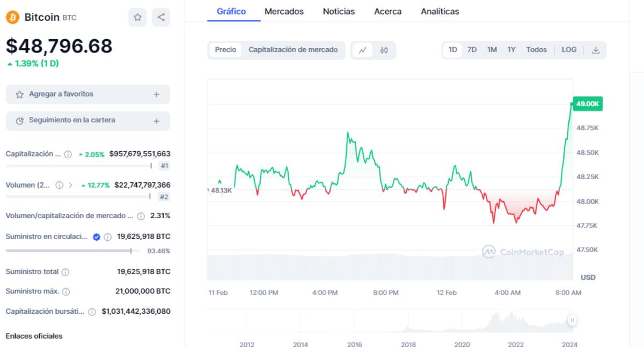This screenshot has width=644, height=347.
Task: Expand Agregar a favoritos plus sign
Action: 156,94
